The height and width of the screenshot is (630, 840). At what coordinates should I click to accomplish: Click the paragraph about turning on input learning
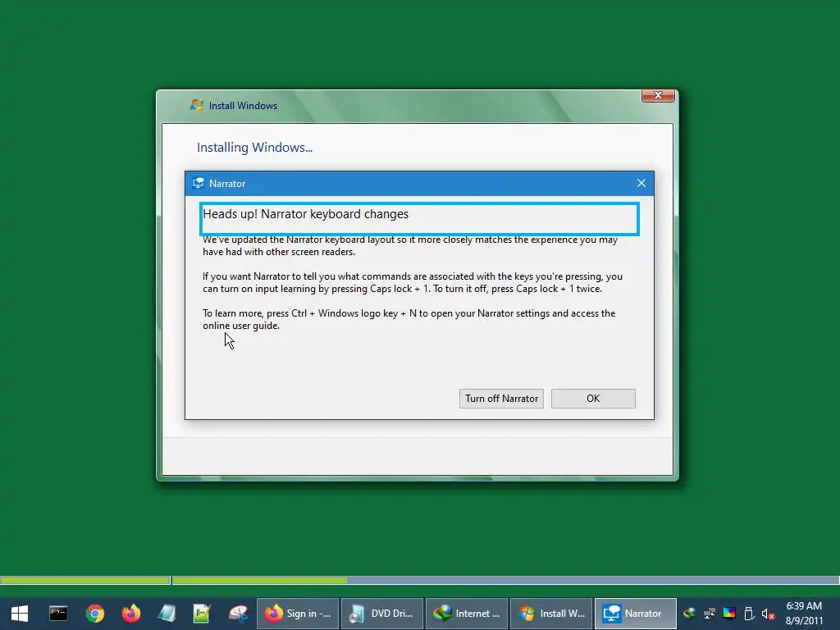pos(413,283)
